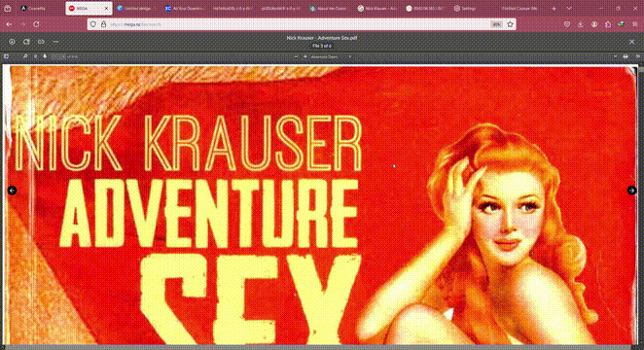The image size is (644, 350).
Task: Close the MEGA file preview overlay
Action: [x=631, y=42]
